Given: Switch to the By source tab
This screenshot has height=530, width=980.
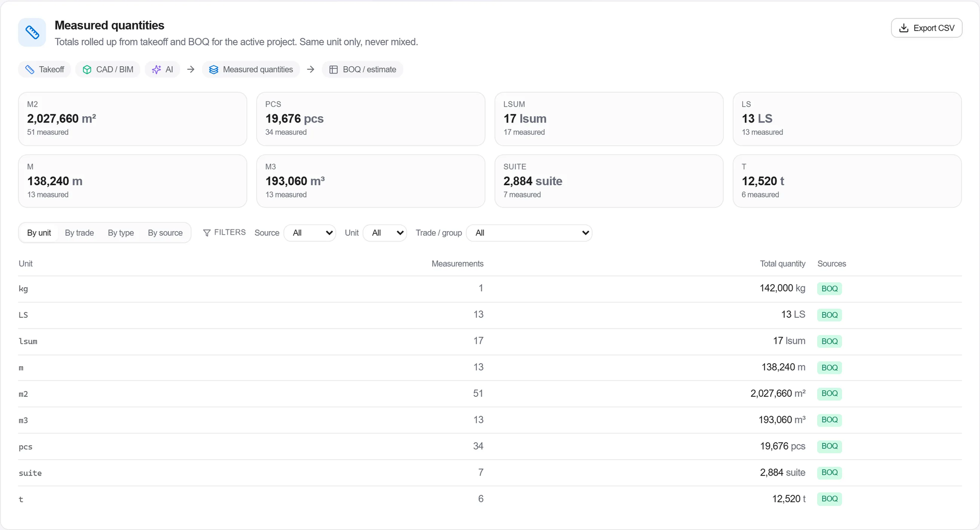Looking at the screenshot, I should (x=165, y=233).
